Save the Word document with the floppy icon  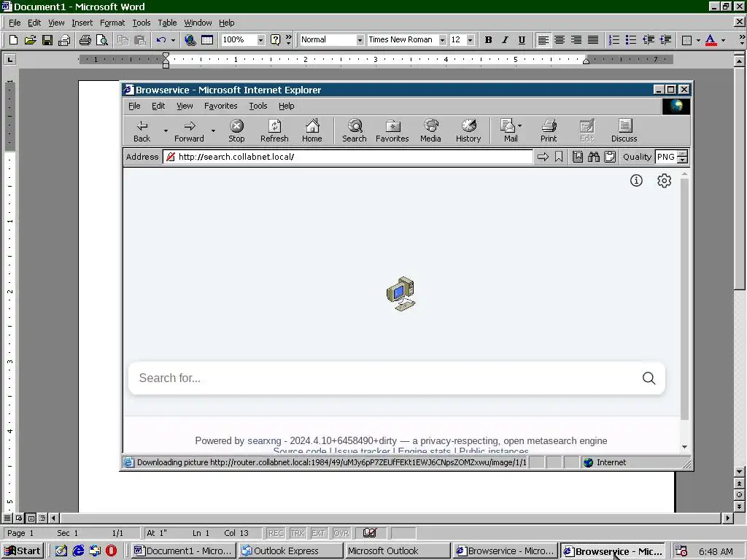[47, 40]
